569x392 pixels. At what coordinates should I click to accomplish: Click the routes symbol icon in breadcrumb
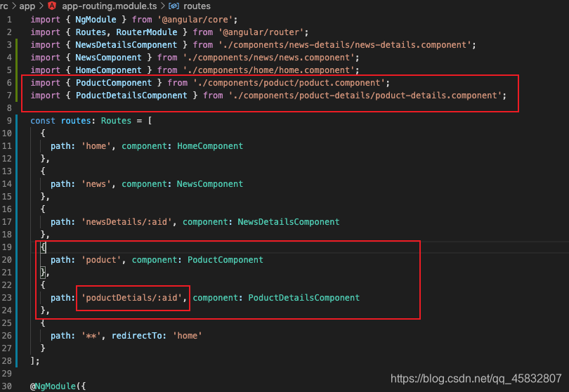174,6
